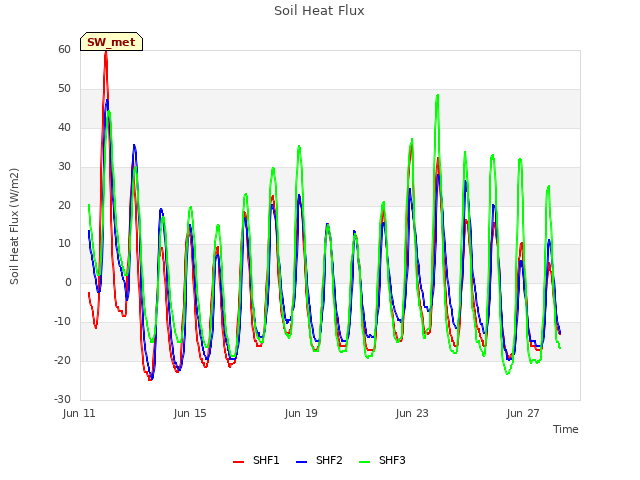
Task: Click the 20 y-axis tick label
Action: [x=64, y=206]
